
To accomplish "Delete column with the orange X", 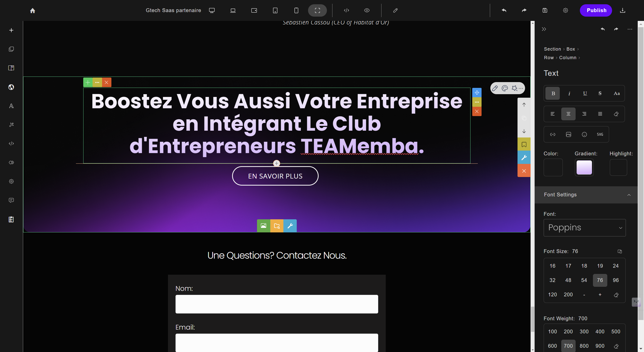I will click(106, 82).
